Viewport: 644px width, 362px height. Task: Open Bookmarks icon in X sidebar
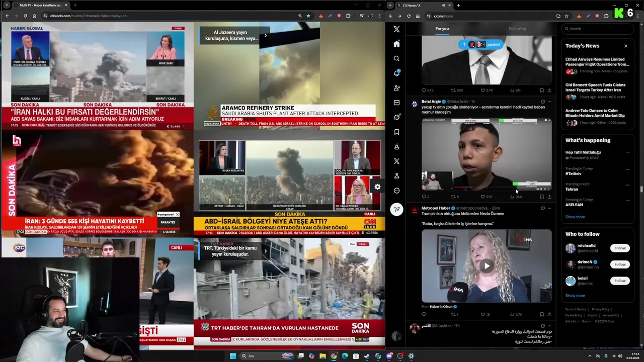(396, 132)
